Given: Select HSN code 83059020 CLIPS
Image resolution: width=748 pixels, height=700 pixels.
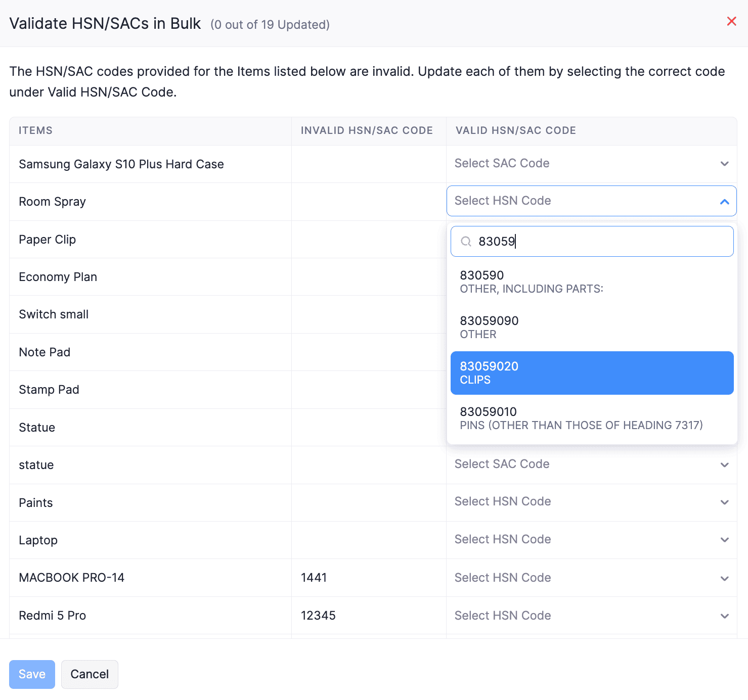Looking at the screenshot, I should (x=591, y=373).
